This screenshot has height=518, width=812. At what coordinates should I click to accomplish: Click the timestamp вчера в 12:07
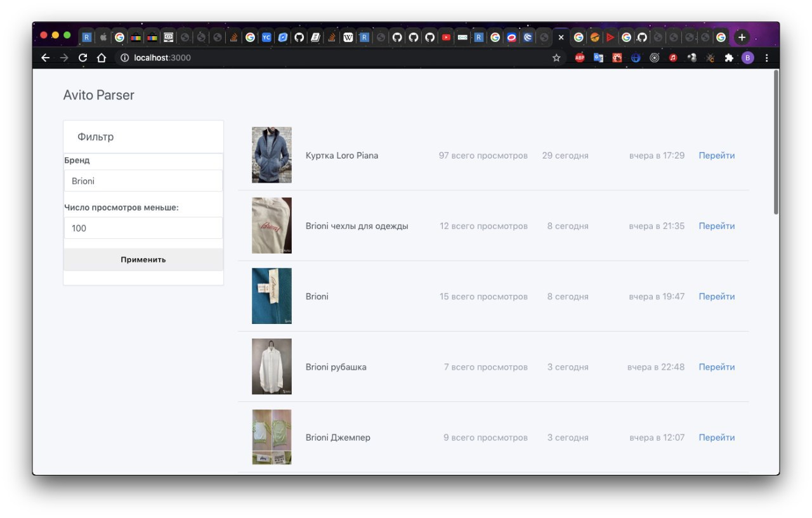click(x=657, y=437)
